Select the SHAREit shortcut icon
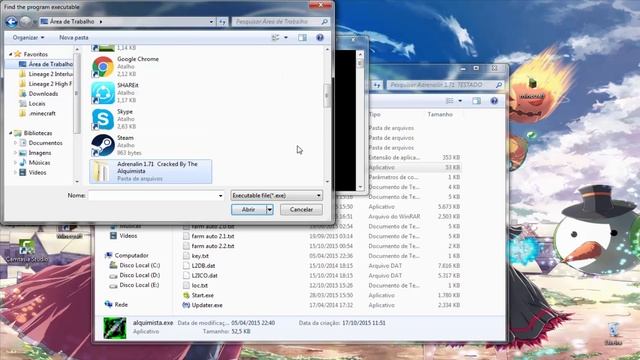 [x=103, y=93]
